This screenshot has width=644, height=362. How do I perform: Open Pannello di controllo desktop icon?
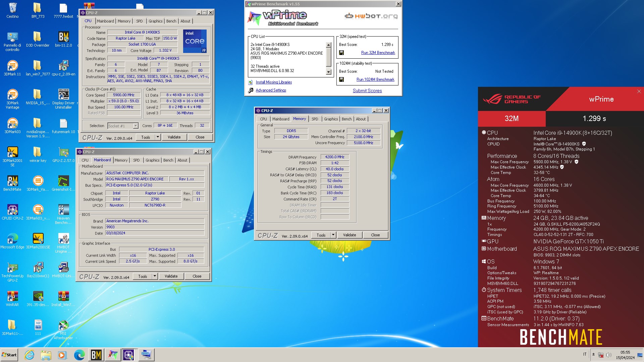pyautogui.click(x=12, y=42)
